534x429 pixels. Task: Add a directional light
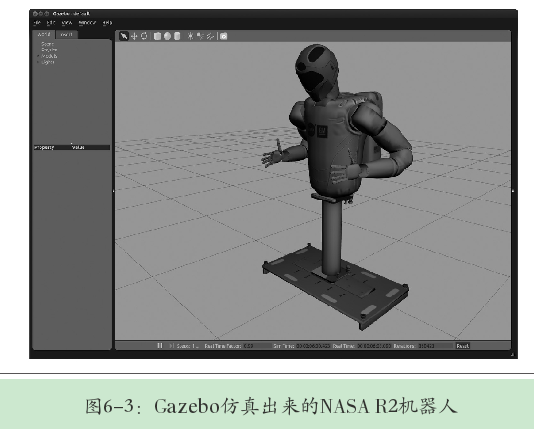pos(210,36)
